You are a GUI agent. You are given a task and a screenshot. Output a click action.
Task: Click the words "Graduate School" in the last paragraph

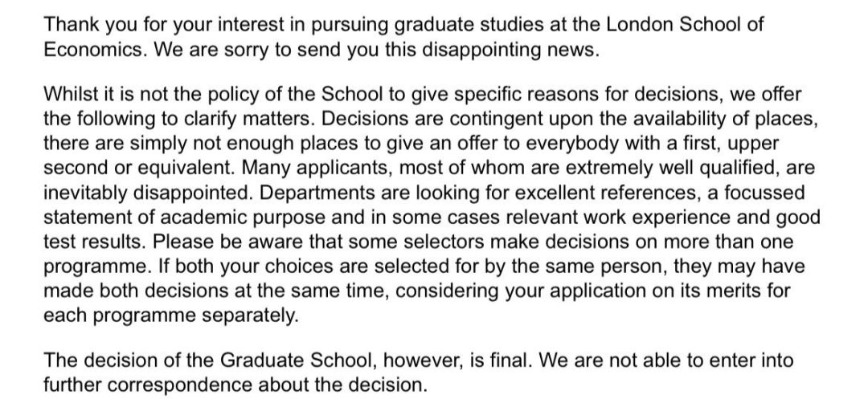click(x=296, y=360)
